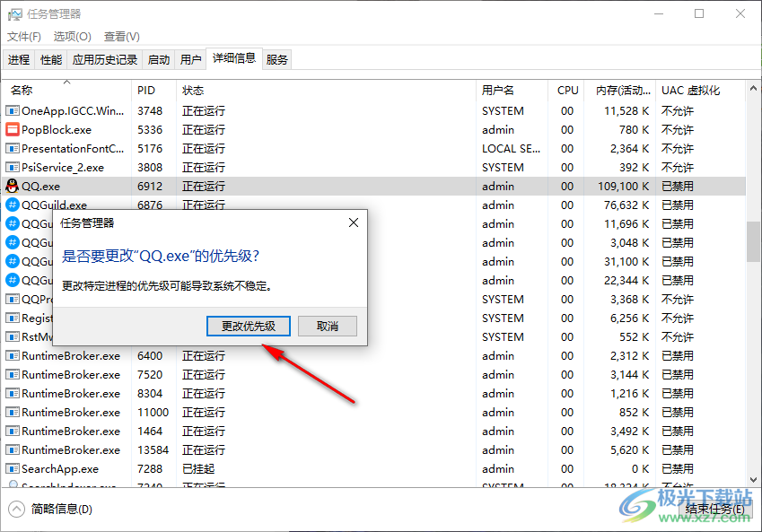Open the 查看(V) menu
This screenshot has width=762, height=532.
click(121, 37)
